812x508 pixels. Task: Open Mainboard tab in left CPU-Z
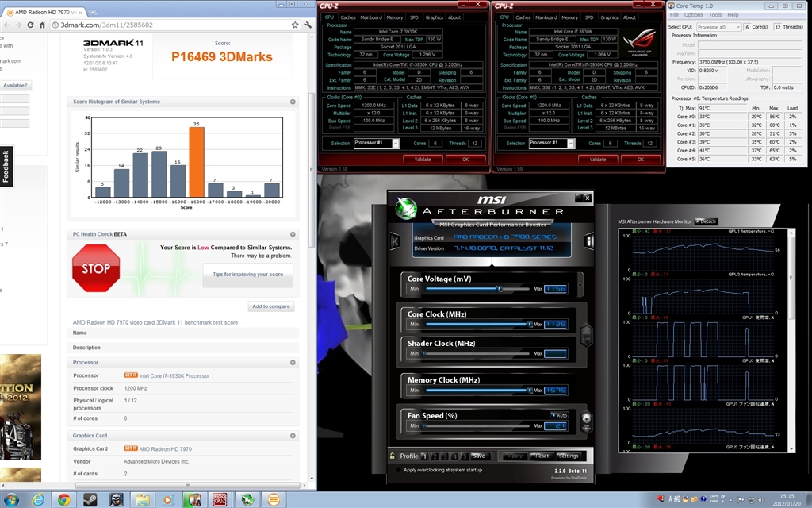(371, 17)
